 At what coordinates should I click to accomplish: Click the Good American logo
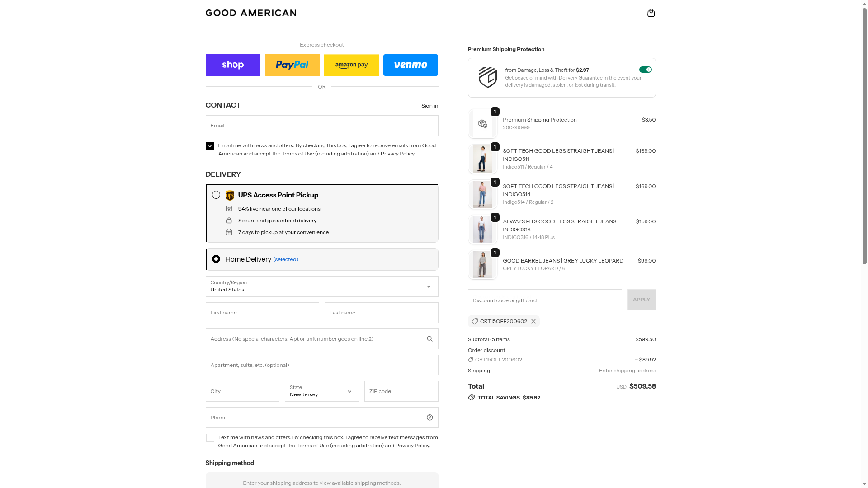click(x=251, y=13)
